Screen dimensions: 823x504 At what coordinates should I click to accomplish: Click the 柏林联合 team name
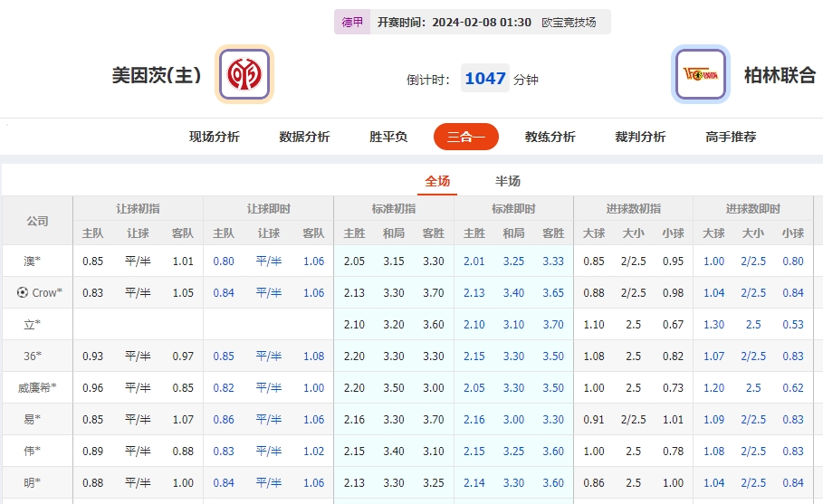click(780, 75)
